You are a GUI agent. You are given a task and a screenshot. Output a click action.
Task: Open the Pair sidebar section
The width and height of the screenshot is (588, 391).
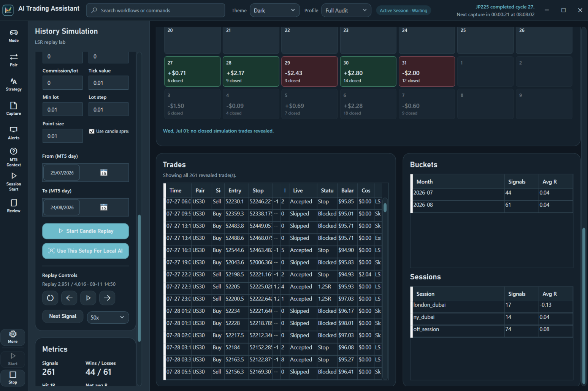point(14,60)
